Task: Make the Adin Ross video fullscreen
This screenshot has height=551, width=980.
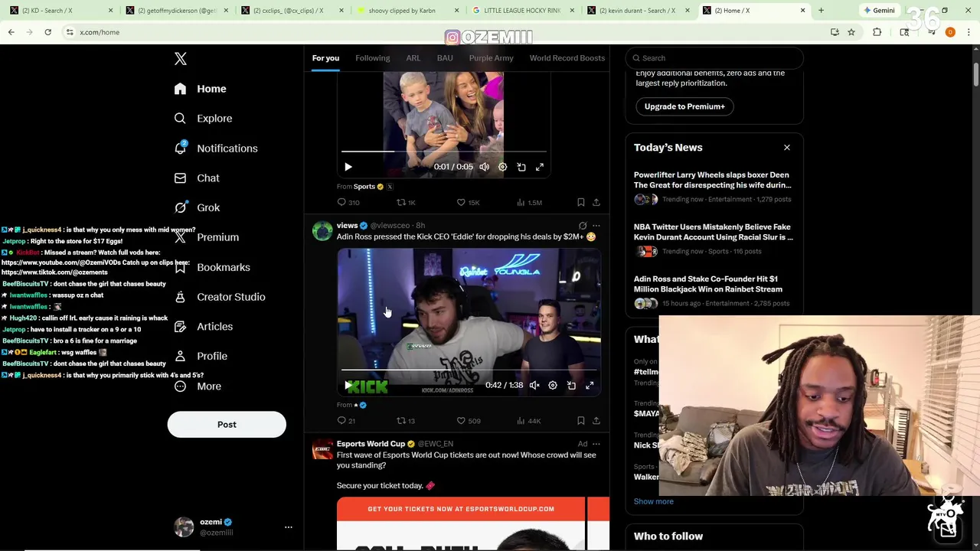Action: point(590,386)
